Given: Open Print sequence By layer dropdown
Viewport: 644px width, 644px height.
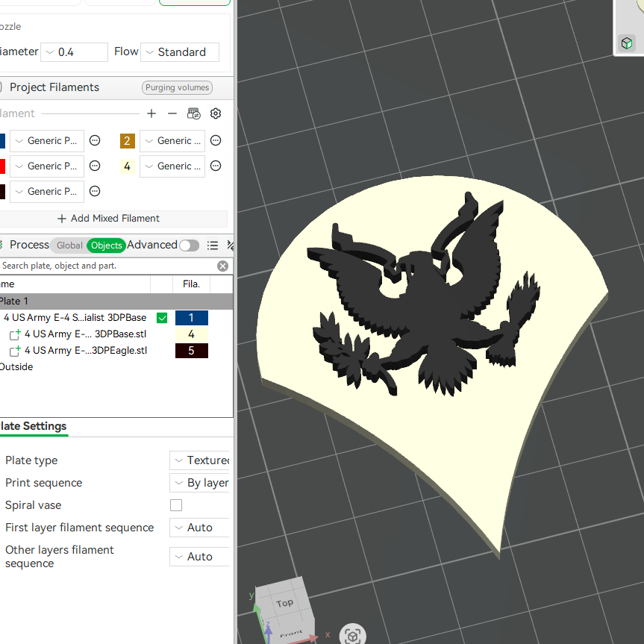Looking at the screenshot, I should click(199, 483).
